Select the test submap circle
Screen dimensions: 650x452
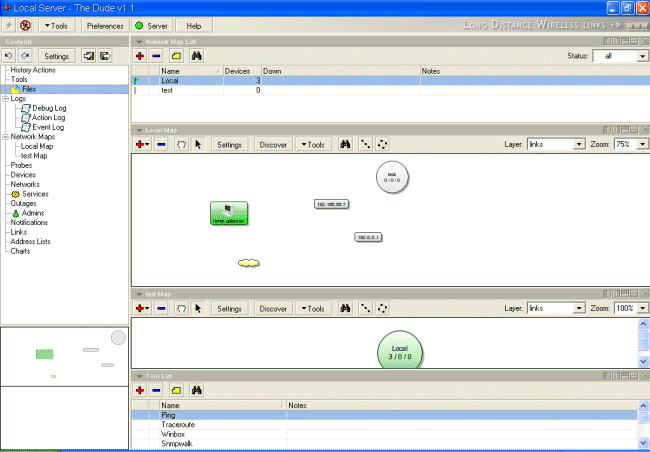(x=392, y=177)
